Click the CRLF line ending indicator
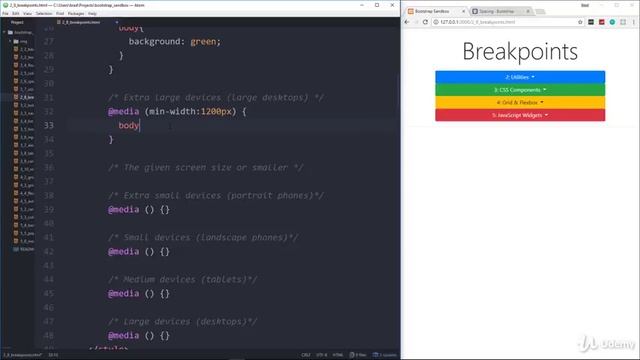Image resolution: width=640 pixels, height=360 pixels. click(306, 355)
